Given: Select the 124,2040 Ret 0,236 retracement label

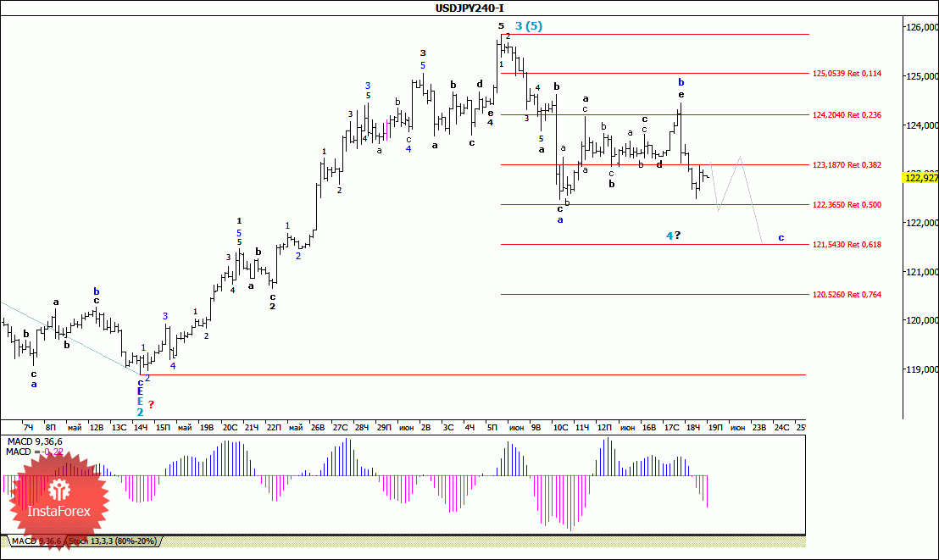Looking at the screenshot, I should click(x=847, y=115).
